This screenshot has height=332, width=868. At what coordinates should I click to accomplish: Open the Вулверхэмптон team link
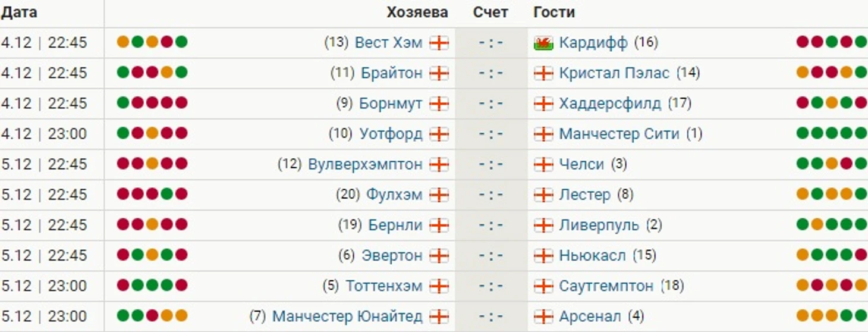point(365,164)
